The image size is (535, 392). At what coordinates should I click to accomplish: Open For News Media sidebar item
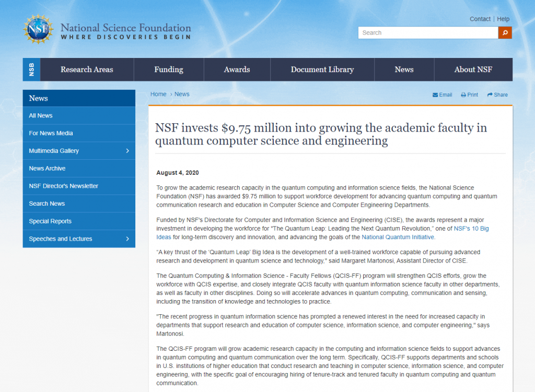pos(79,133)
